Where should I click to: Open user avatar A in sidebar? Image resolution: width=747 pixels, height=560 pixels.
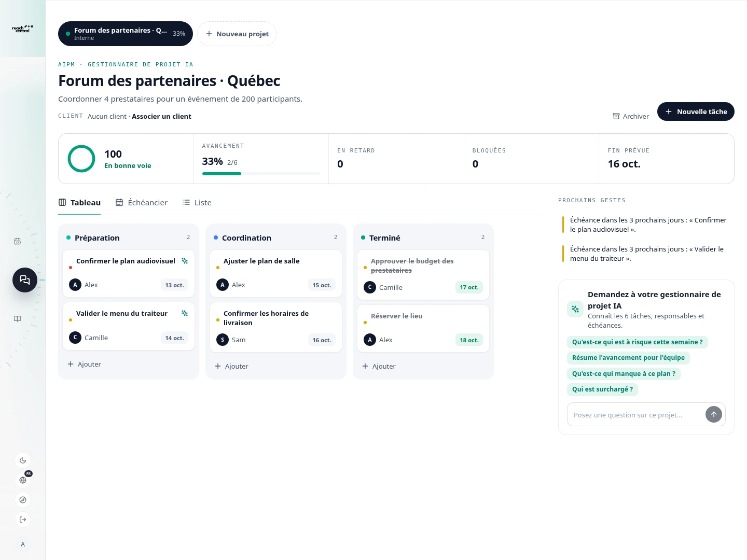[23, 544]
